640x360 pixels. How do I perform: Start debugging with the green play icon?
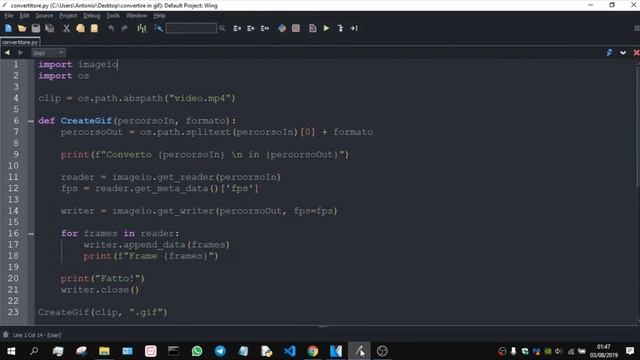[327, 28]
